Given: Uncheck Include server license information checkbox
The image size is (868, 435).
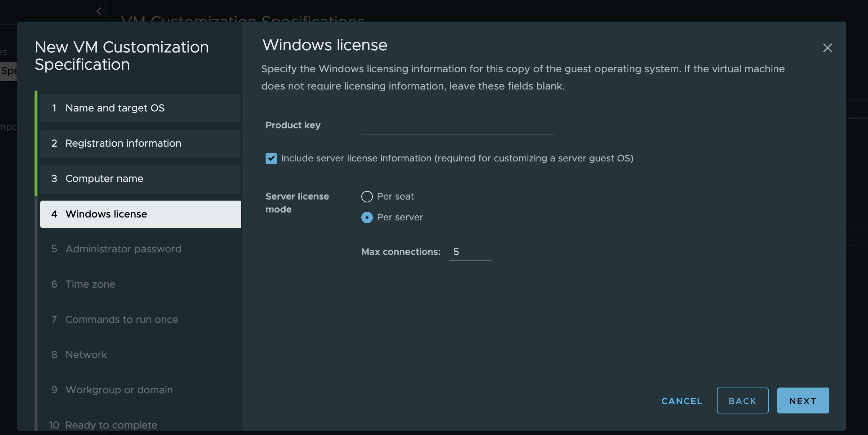Looking at the screenshot, I should 271,159.
